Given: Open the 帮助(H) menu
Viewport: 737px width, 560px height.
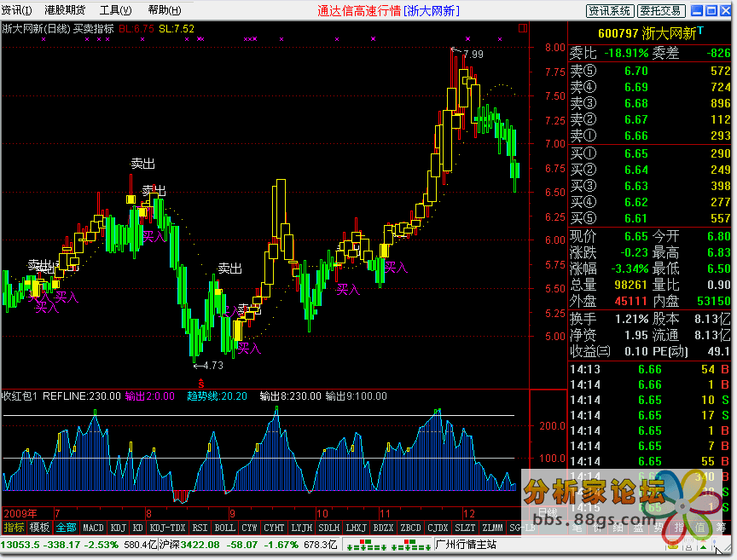Looking at the screenshot, I should 165,10.
